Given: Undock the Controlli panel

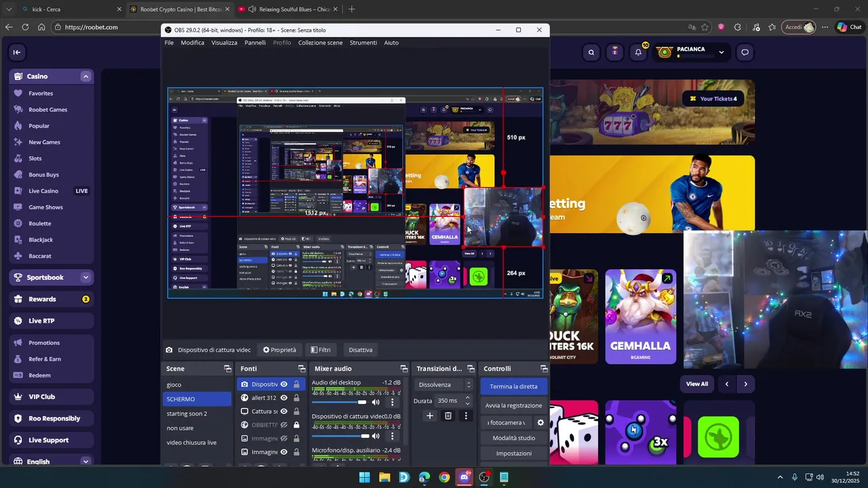Looking at the screenshot, I should pyautogui.click(x=544, y=369).
